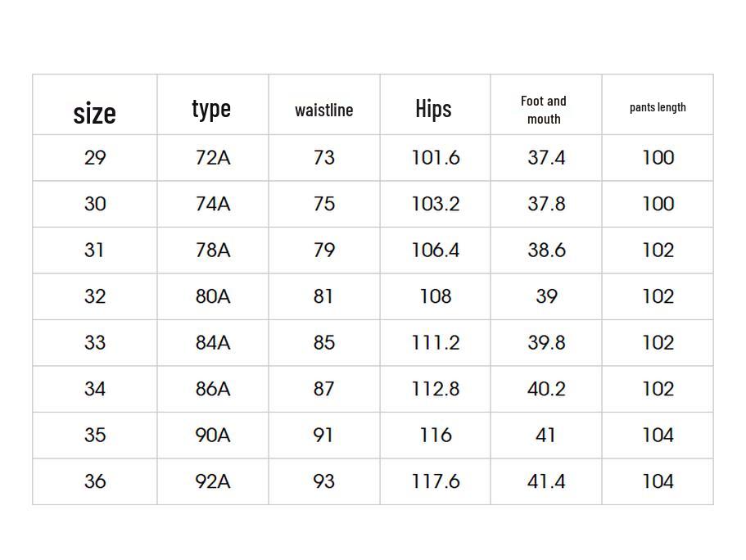746x560 pixels.
Task: Select the "Hips" column header
Action: coord(434,108)
